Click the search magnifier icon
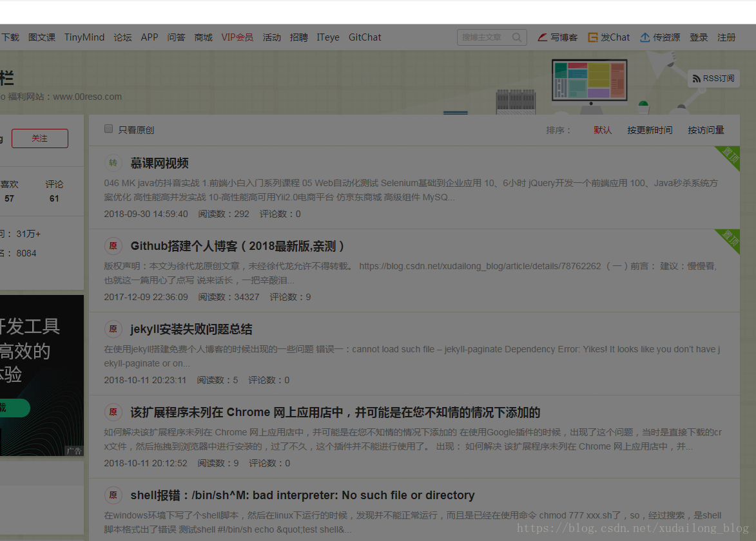Screen dimensions: 756x541 click(x=516, y=37)
